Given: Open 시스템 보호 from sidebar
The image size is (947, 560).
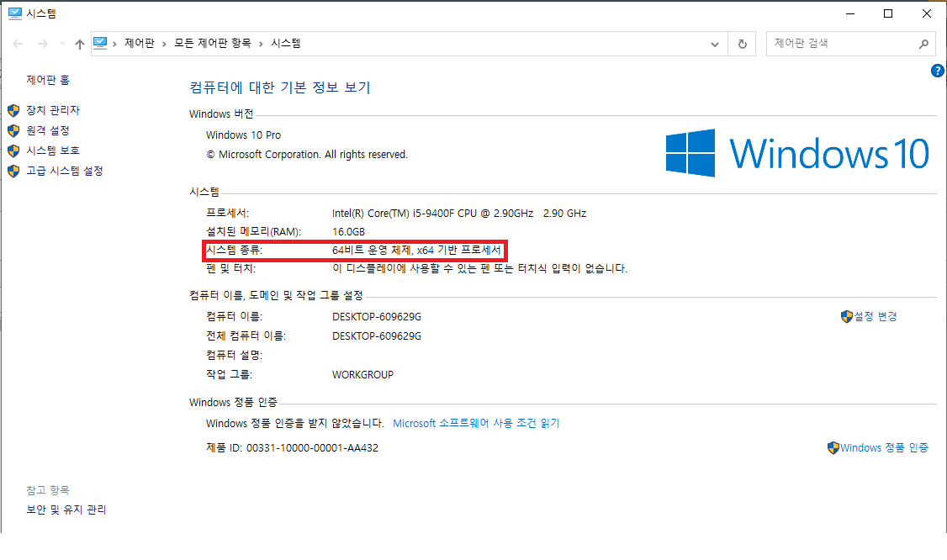Looking at the screenshot, I should pos(53,151).
